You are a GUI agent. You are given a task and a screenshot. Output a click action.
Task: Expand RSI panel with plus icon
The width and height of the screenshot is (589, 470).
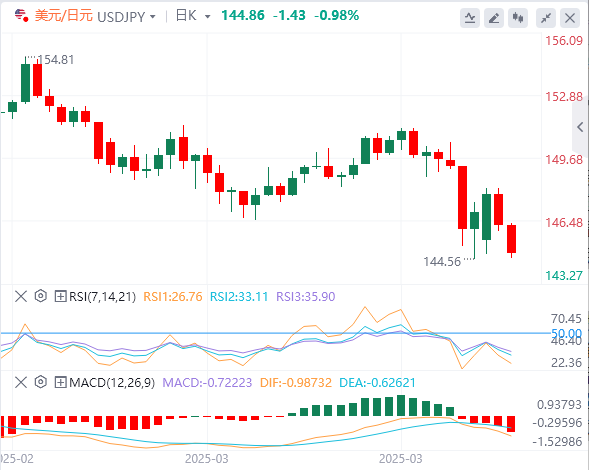point(60,296)
